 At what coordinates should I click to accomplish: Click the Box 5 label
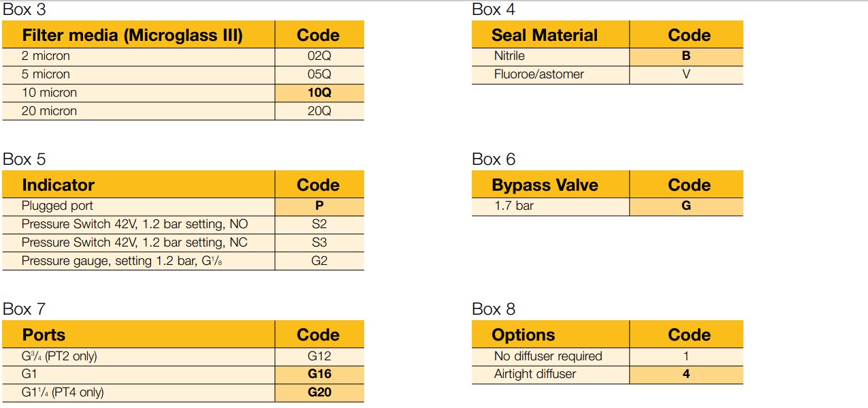pos(25,159)
